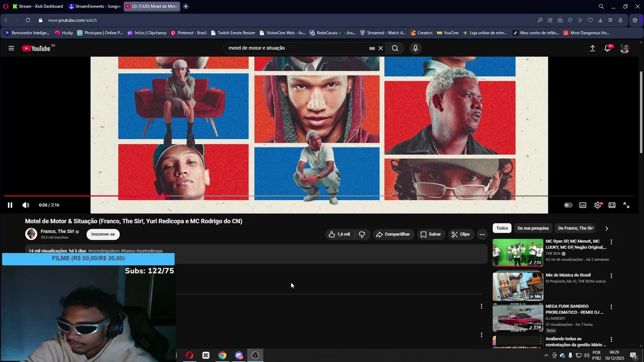Show more filter chips with arrow
This screenshot has width=644, height=362.
[x=606, y=228]
